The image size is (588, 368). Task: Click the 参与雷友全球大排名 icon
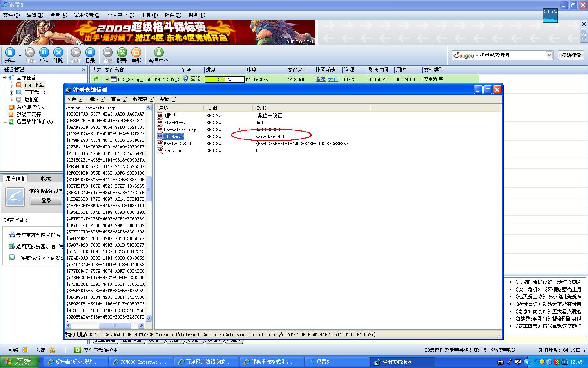click(11, 235)
